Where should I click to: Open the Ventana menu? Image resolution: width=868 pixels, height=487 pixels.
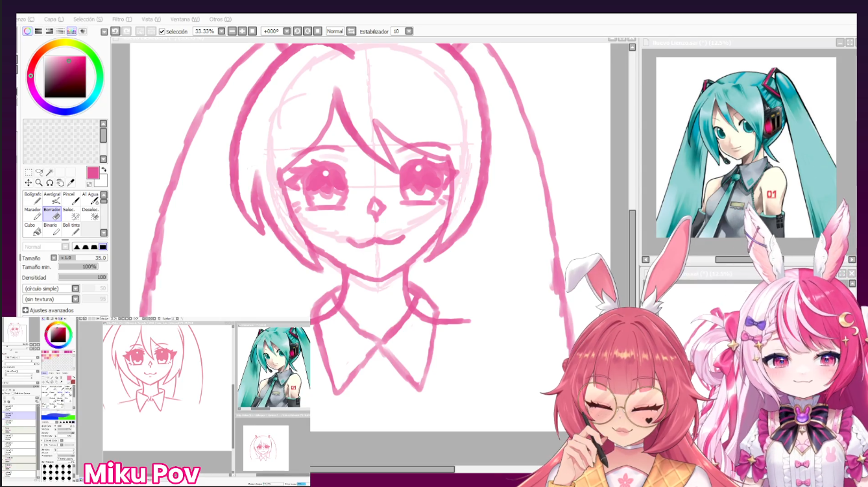coord(186,19)
